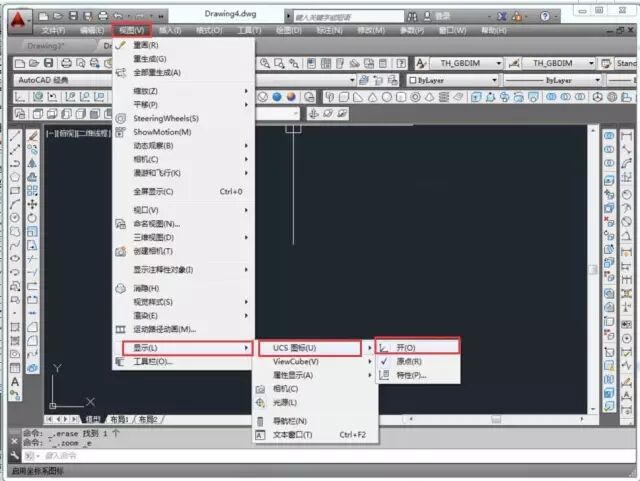Close the command line with X icon
Viewport: 640px width, 481px height.
pos(14,441)
